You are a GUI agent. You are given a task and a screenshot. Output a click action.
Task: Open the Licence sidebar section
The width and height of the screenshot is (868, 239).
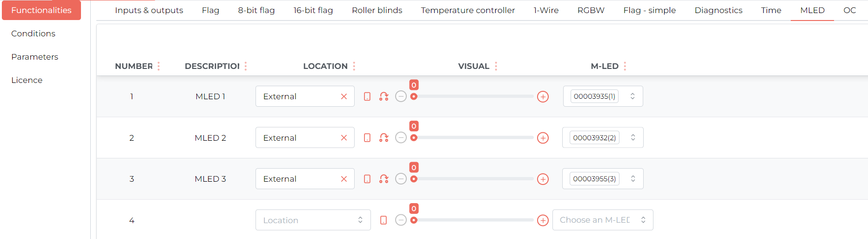[x=27, y=80]
